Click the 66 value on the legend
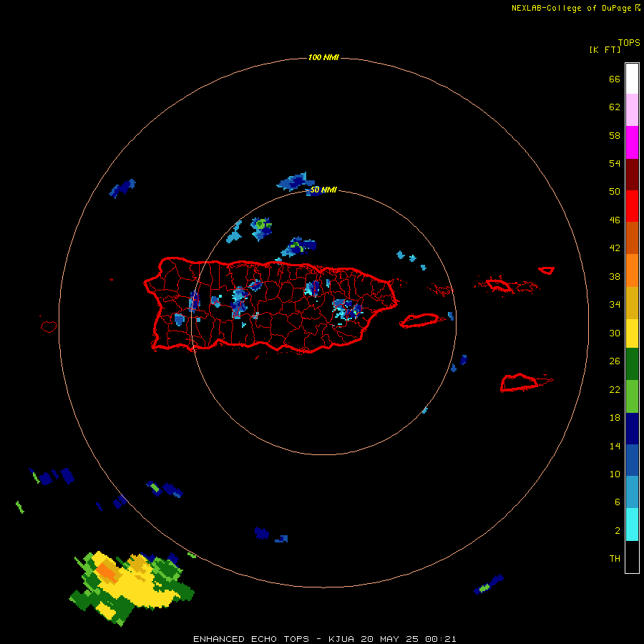 615,79
